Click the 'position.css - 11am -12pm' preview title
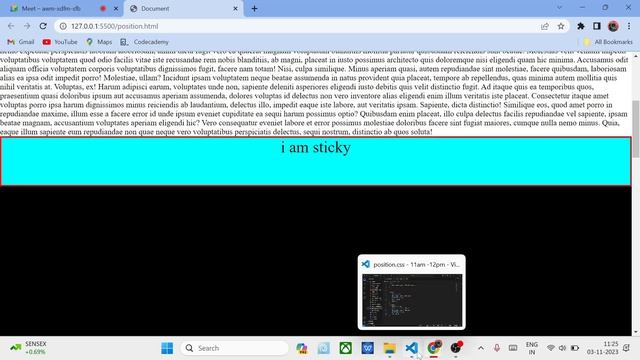Screen dimensions: 640x360 click(x=416, y=264)
